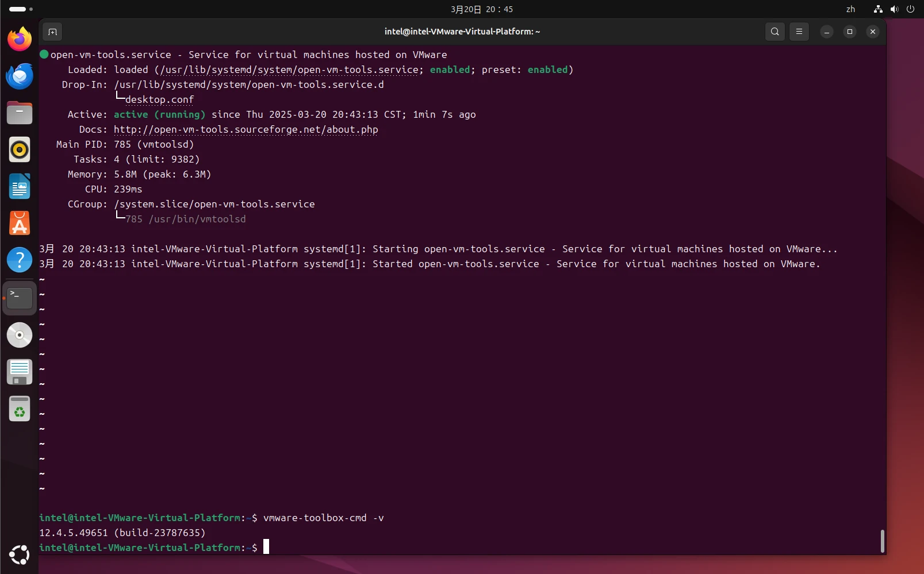The image size is (924, 574).
Task: Maximize the terminal window
Action: 850,32
